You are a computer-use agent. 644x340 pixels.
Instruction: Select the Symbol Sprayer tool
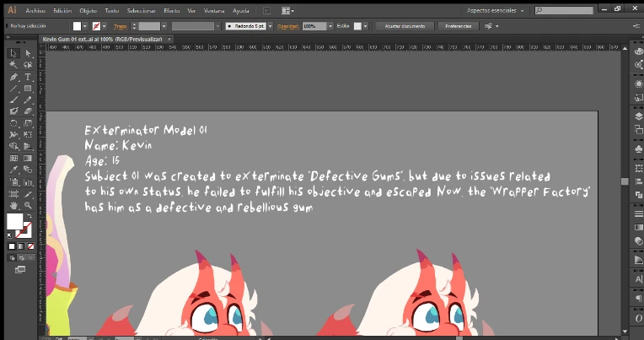[x=13, y=181]
